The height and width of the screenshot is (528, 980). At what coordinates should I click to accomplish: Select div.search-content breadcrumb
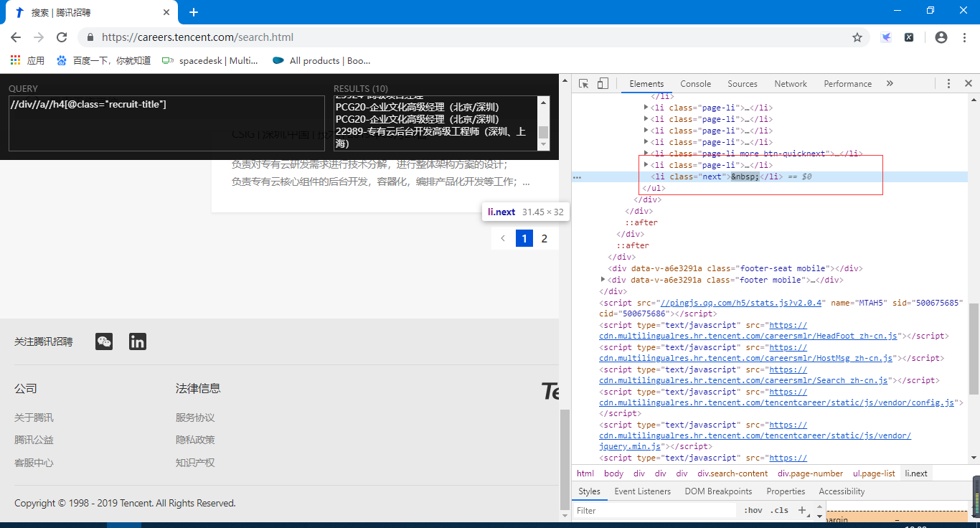pyautogui.click(x=732, y=473)
